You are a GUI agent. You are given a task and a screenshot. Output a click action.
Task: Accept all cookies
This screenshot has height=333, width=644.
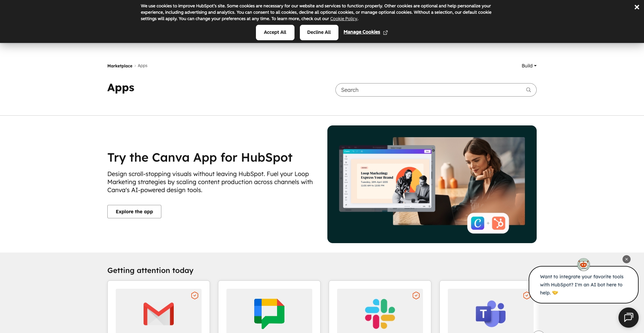pyautogui.click(x=275, y=32)
